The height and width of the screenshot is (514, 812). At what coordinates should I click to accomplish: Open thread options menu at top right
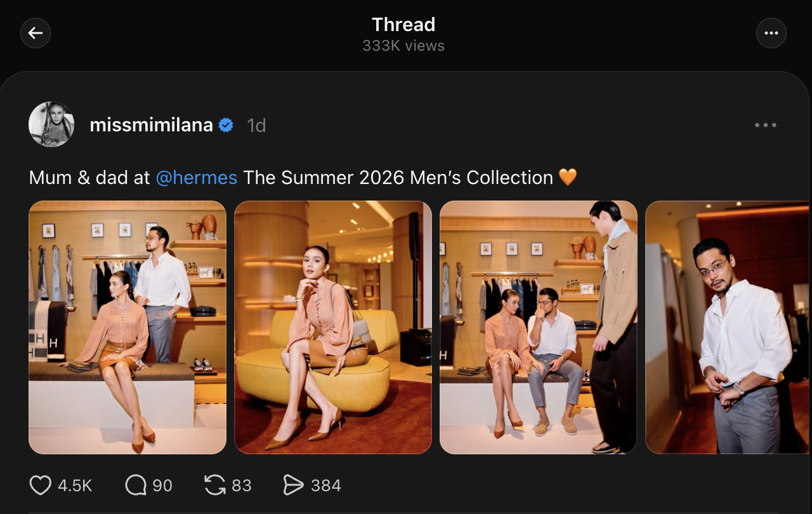click(x=771, y=33)
